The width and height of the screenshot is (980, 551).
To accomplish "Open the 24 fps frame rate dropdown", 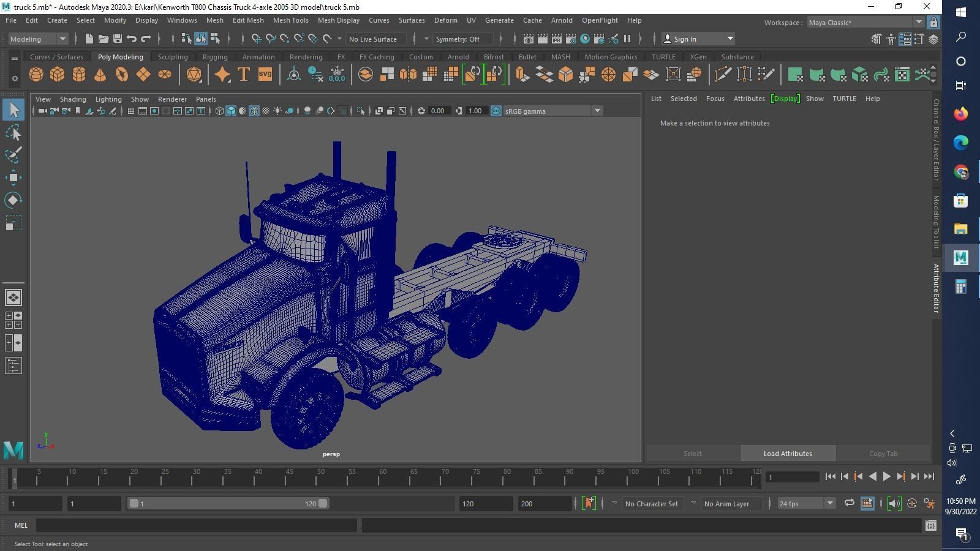I will [805, 503].
